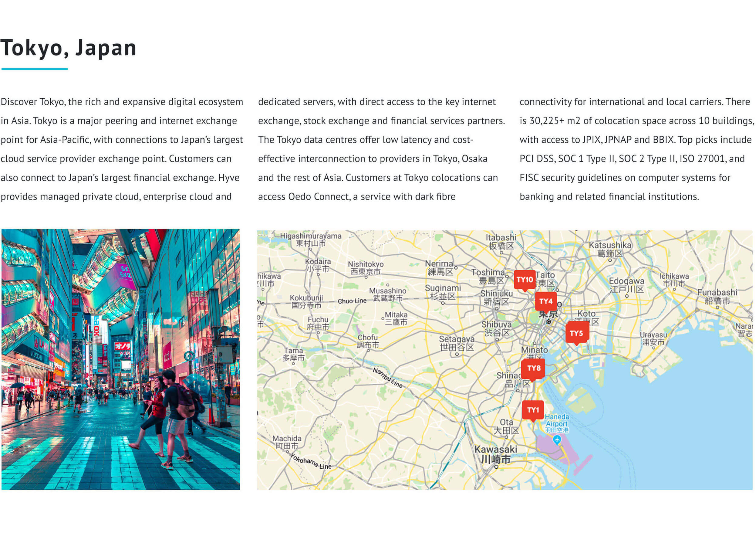Click the Haneda Airport plane icon

(x=557, y=440)
